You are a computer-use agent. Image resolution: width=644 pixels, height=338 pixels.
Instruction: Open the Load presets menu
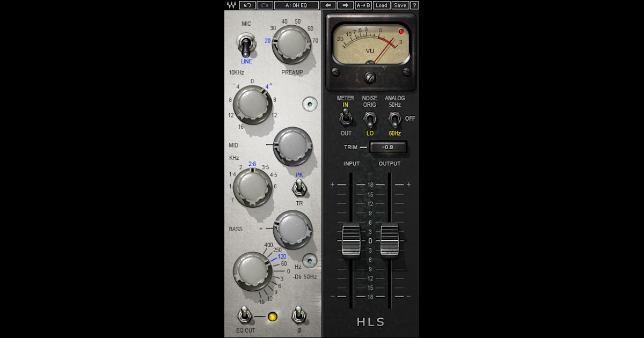coord(382,5)
